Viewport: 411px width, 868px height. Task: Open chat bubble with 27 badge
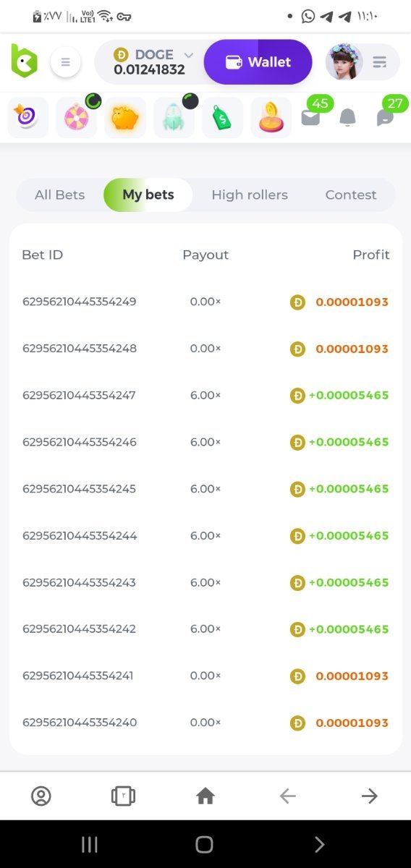[386, 116]
